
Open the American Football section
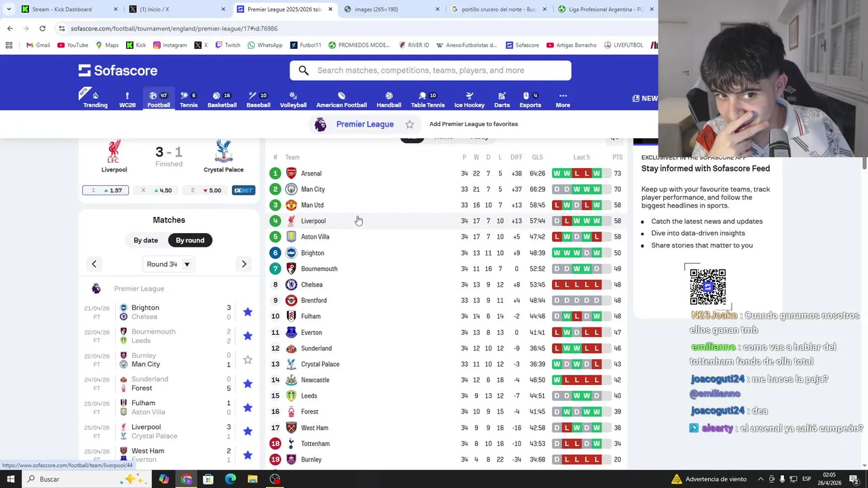tap(341, 100)
